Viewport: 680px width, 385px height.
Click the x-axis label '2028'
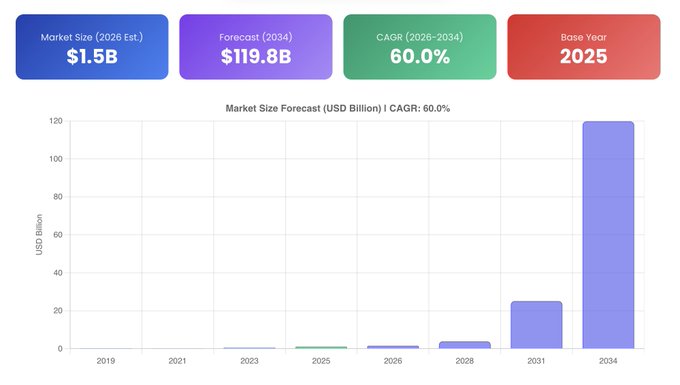[x=464, y=361]
